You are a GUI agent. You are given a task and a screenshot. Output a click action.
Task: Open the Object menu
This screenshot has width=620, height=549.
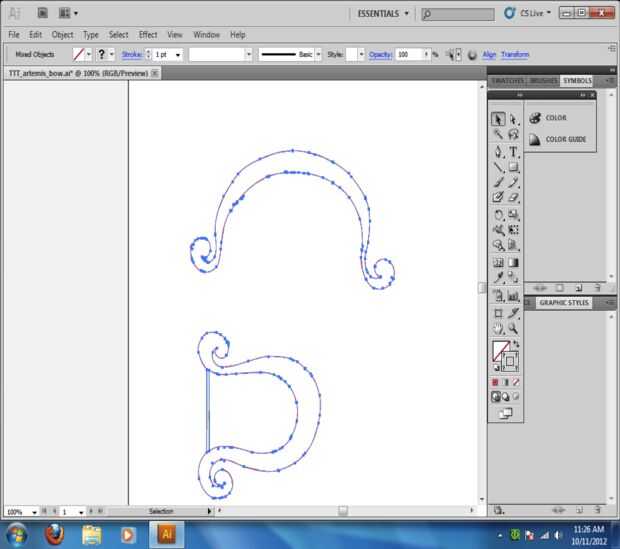click(62, 34)
